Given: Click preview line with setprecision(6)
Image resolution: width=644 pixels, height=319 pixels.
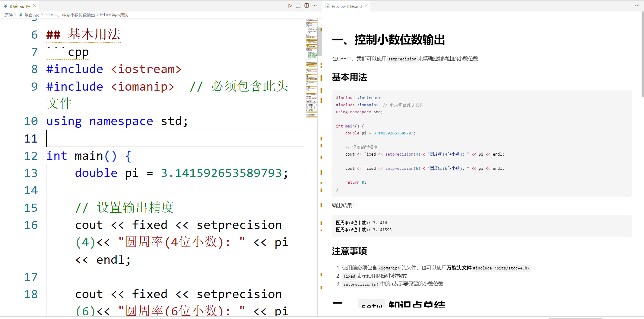Looking at the screenshot, I should point(425,169).
